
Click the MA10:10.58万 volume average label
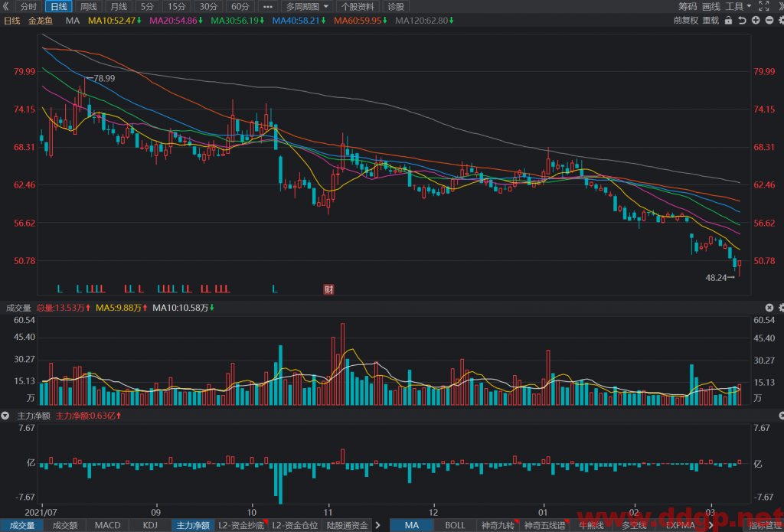[184, 308]
